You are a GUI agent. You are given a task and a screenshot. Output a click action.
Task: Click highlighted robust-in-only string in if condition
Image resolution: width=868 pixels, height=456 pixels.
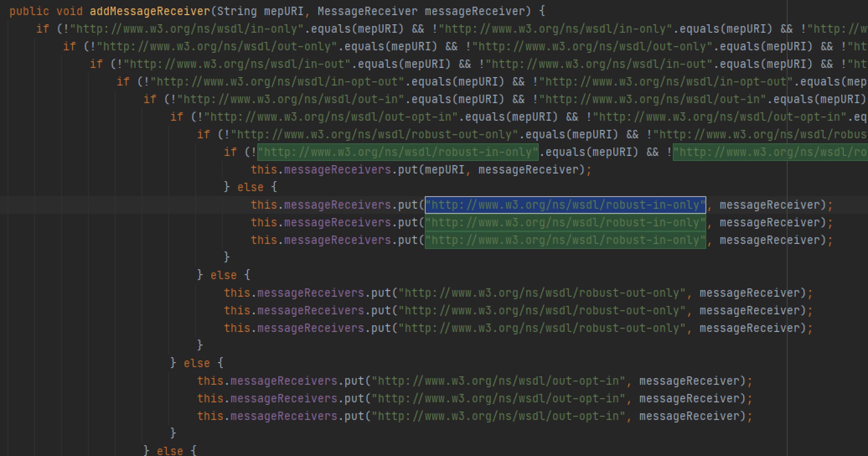pos(397,152)
